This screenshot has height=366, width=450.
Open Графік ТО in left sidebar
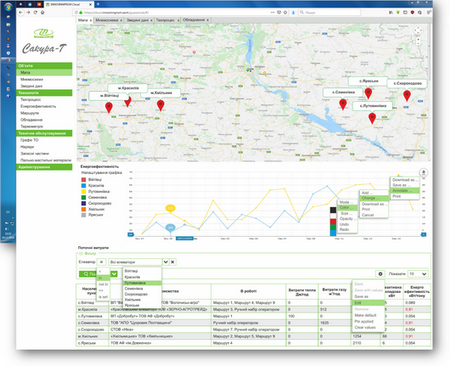pyautogui.click(x=29, y=140)
